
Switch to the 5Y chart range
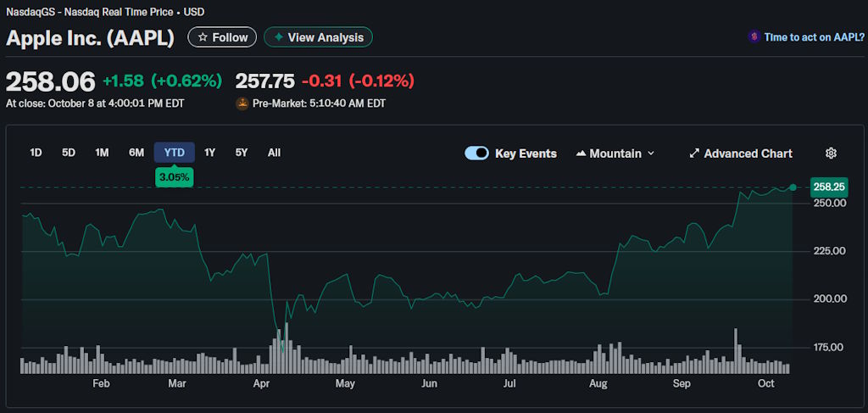(242, 153)
